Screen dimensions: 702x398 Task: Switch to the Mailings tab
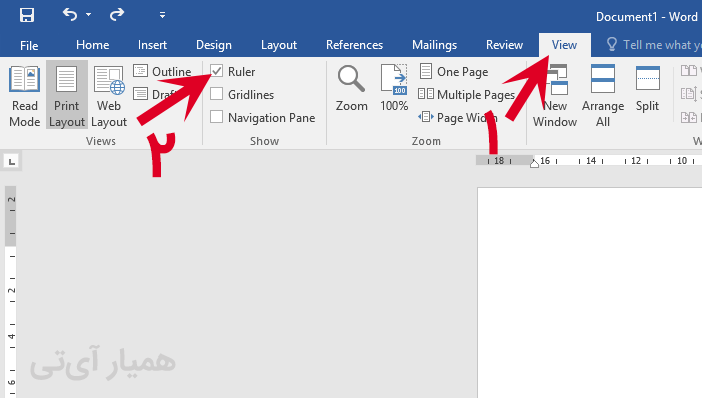click(x=434, y=45)
